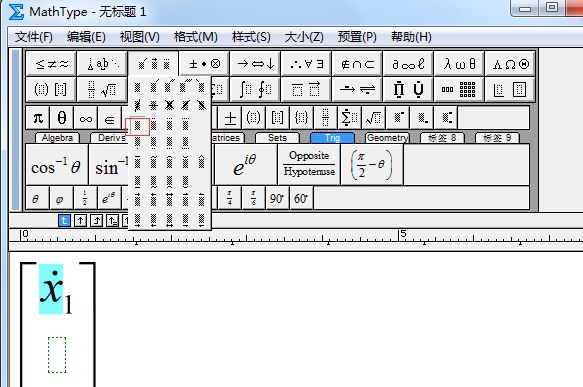Open the 样式(S) menu

coord(251,37)
